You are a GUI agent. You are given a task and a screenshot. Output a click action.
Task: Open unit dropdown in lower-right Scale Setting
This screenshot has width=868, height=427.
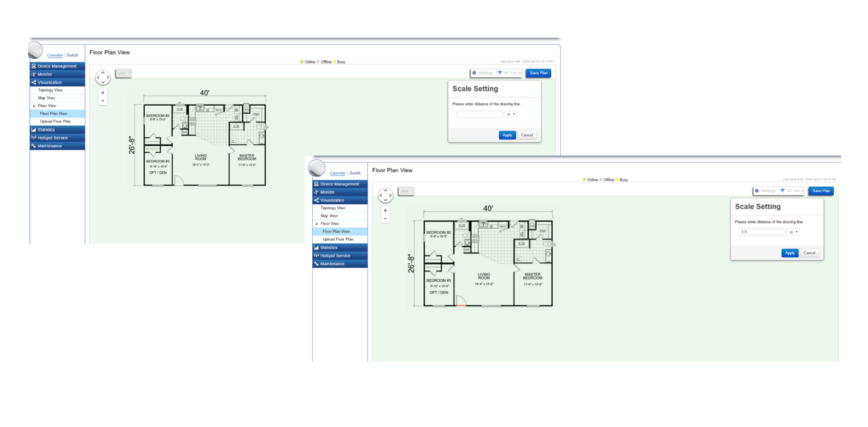pyautogui.click(x=793, y=232)
